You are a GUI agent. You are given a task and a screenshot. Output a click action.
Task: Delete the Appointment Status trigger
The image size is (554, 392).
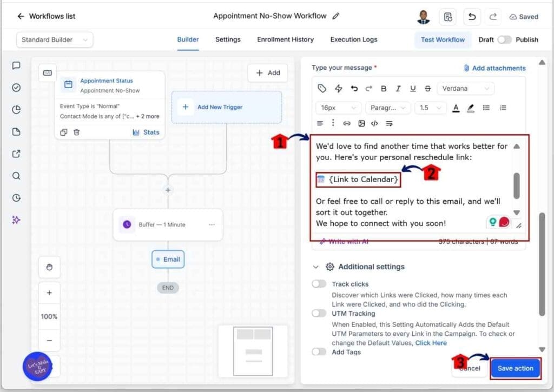[77, 132]
